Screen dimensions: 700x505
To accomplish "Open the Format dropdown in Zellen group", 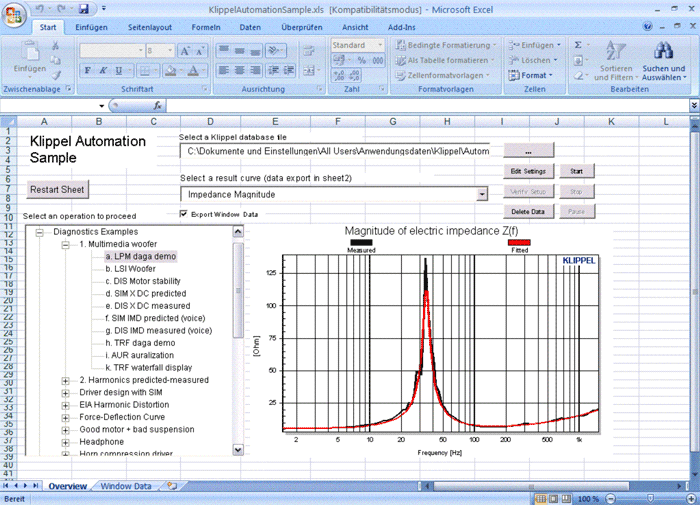I will (x=531, y=75).
